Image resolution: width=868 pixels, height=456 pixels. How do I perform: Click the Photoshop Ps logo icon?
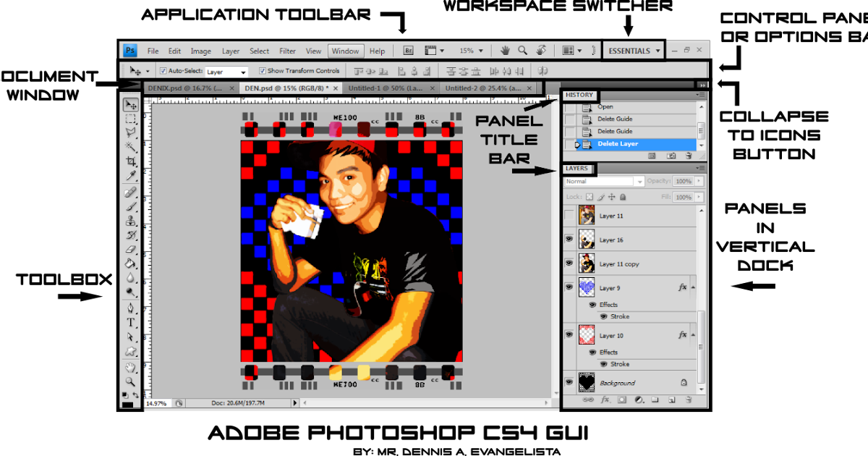click(x=130, y=51)
